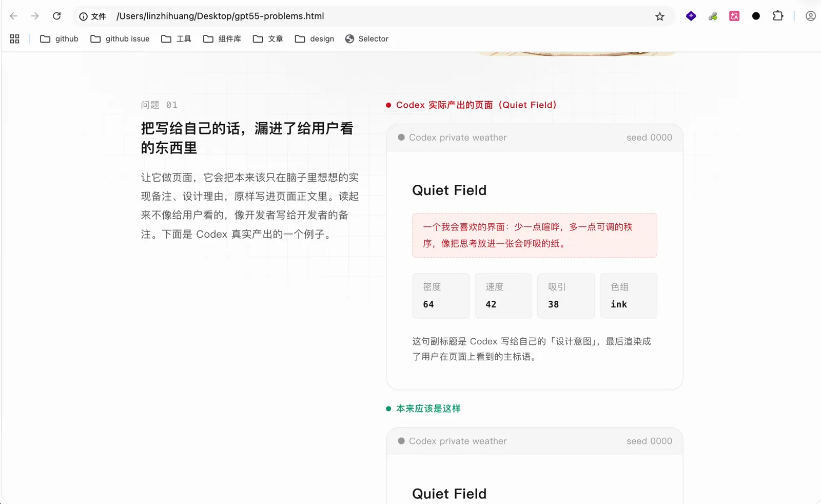Open the design bookmark folder
821x504 pixels.
[315, 39]
